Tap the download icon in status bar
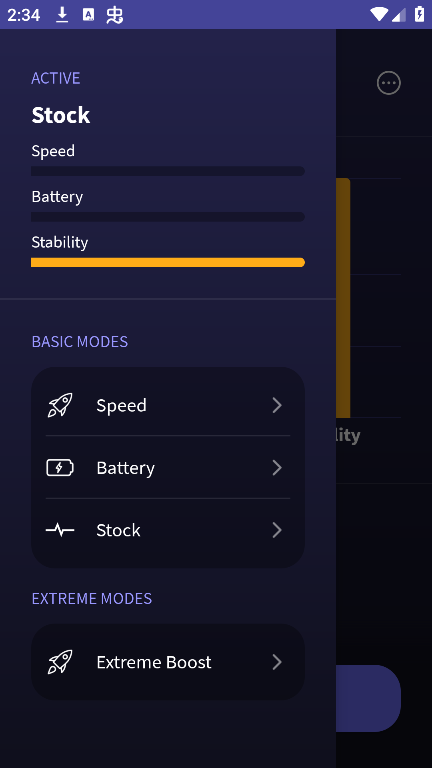The height and width of the screenshot is (768, 432). (62, 15)
